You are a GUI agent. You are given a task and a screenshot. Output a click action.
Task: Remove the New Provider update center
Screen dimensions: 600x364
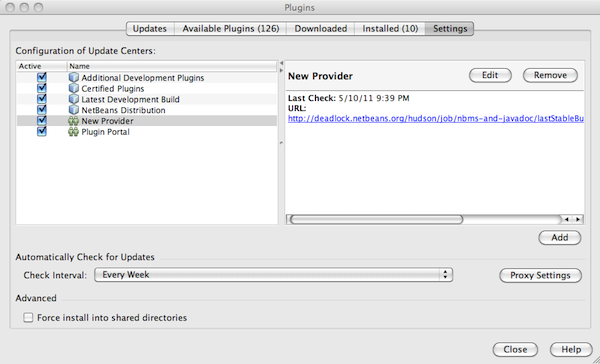click(550, 75)
